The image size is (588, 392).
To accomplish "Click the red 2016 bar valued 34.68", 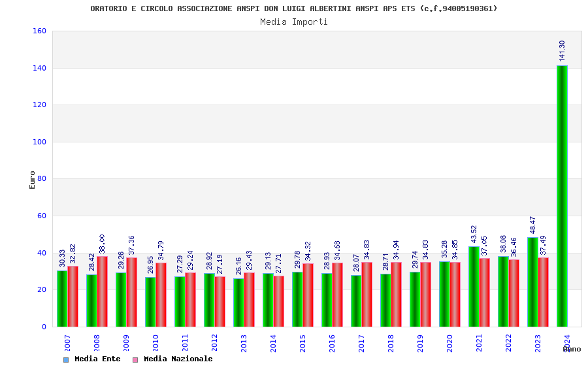I will pos(338,295).
